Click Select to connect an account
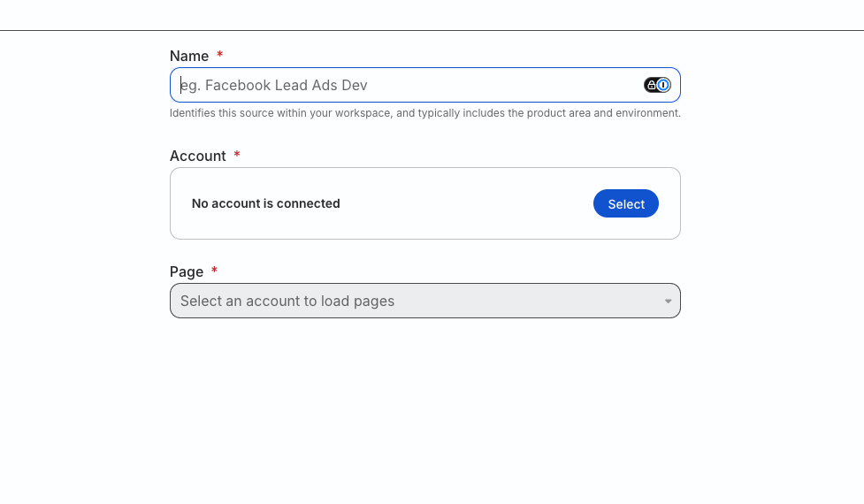864x504 pixels. (x=625, y=203)
